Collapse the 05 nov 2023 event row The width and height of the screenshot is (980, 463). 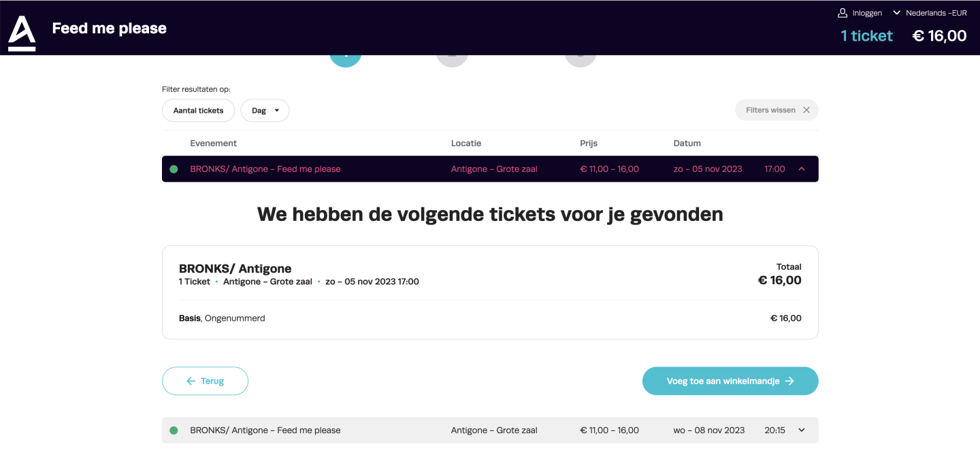click(x=801, y=169)
